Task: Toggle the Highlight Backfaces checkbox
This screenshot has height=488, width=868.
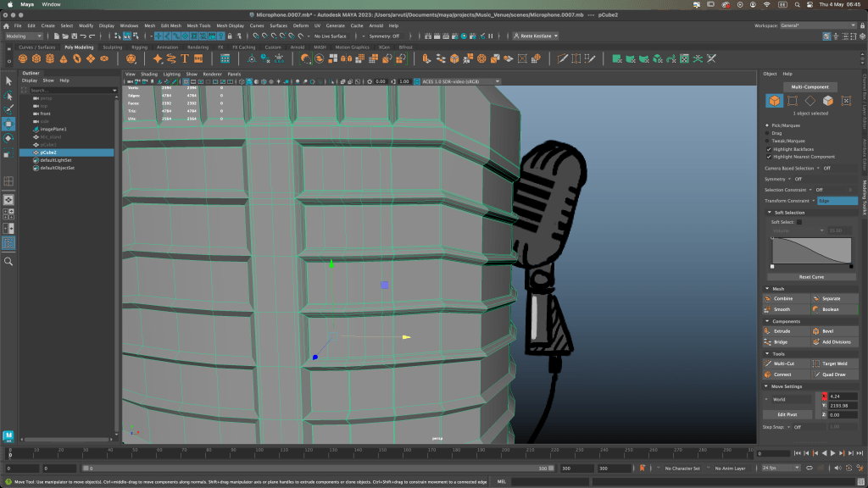Action: coord(769,148)
